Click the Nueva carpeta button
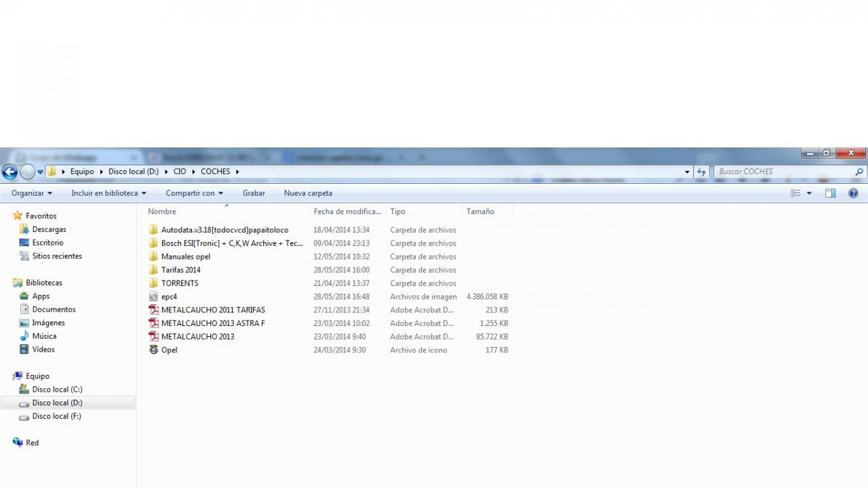The width and height of the screenshot is (868, 488). [x=308, y=193]
